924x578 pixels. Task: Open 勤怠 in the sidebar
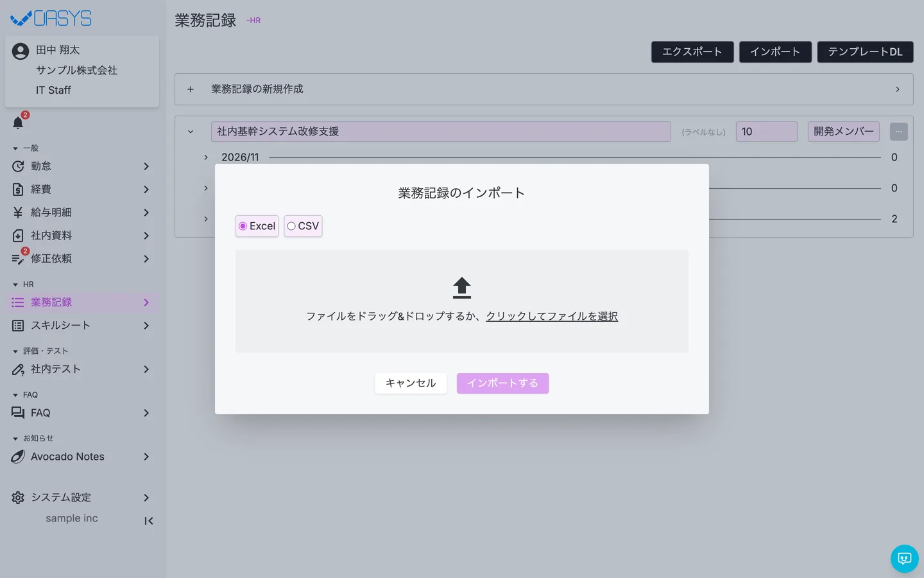pyautogui.click(x=82, y=166)
